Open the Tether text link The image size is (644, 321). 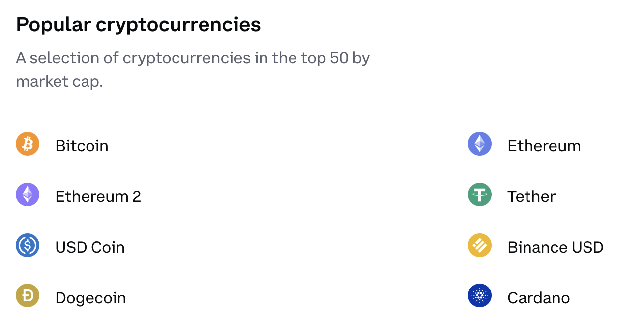531,196
